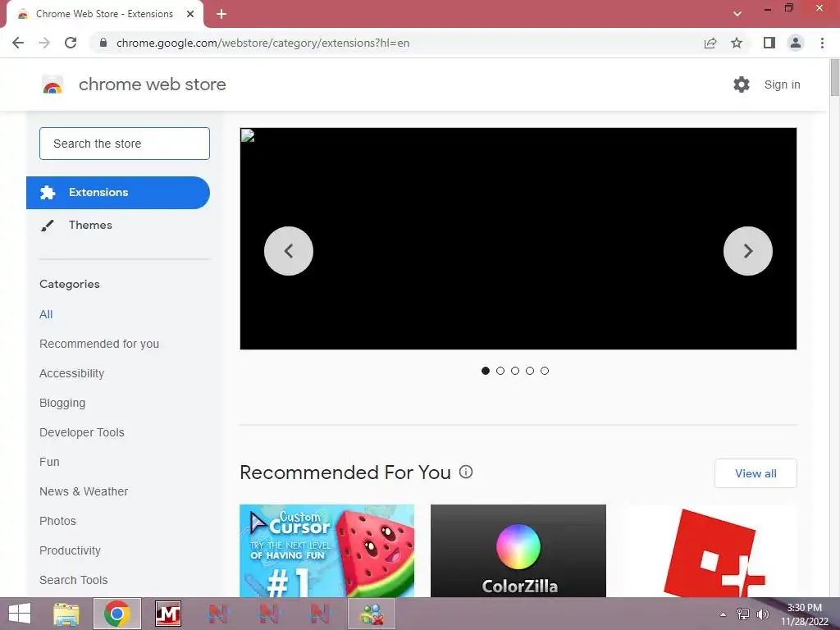Show the next carousel slide
Viewport: 840px width, 630px height.
[748, 251]
